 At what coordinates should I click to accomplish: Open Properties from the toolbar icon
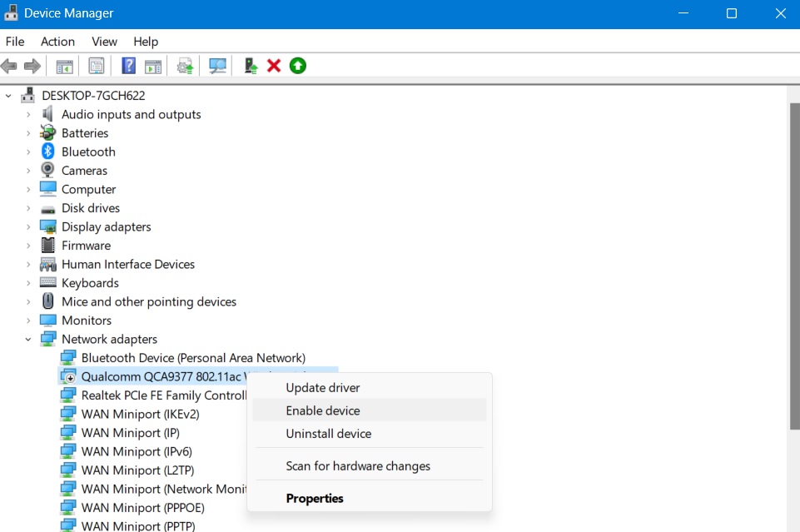click(x=96, y=66)
